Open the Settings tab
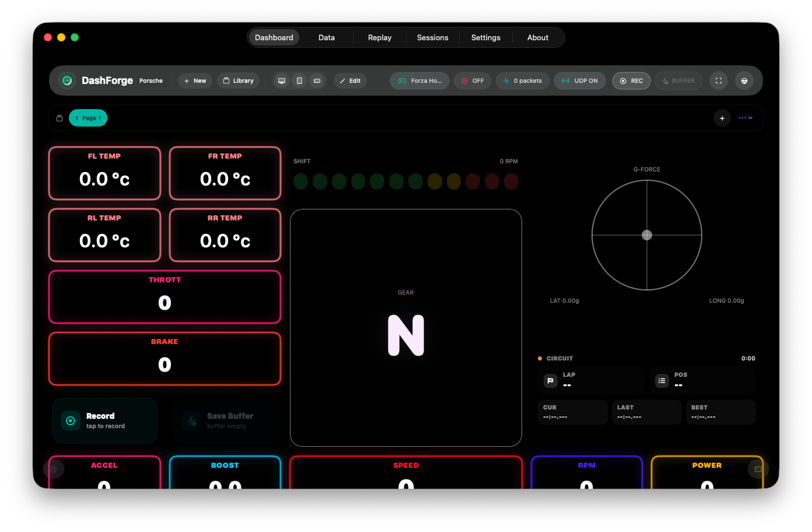 click(486, 37)
